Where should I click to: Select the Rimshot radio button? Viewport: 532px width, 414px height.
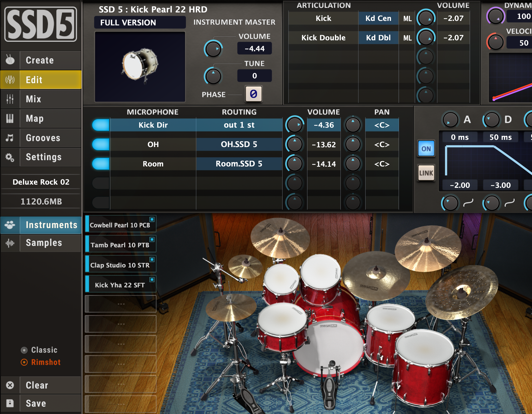tap(24, 362)
